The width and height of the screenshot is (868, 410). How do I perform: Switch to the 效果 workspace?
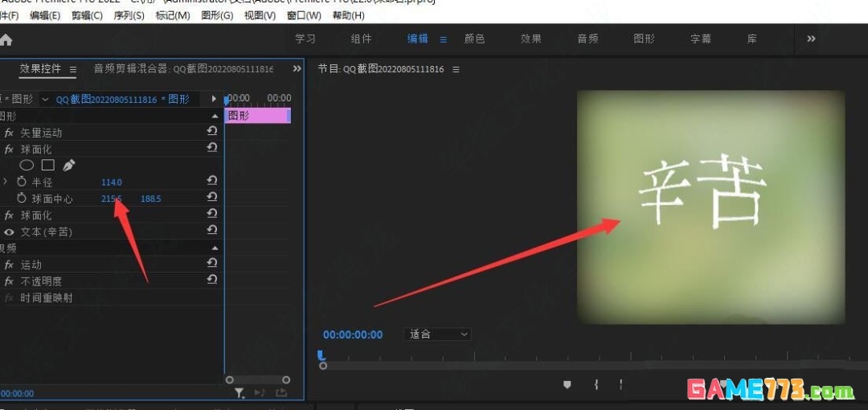[530, 39]
